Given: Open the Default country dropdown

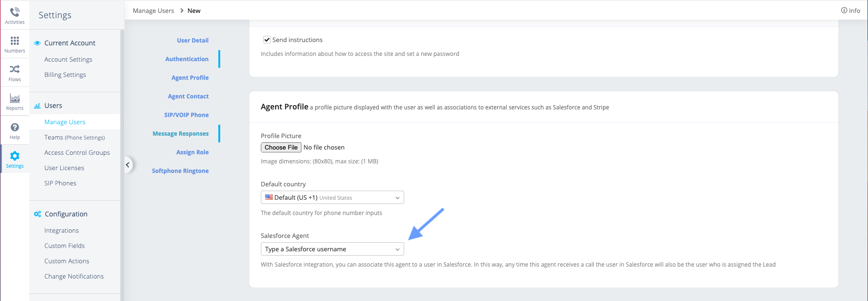Looking at the screenshot, I should (x=332, y=197).
